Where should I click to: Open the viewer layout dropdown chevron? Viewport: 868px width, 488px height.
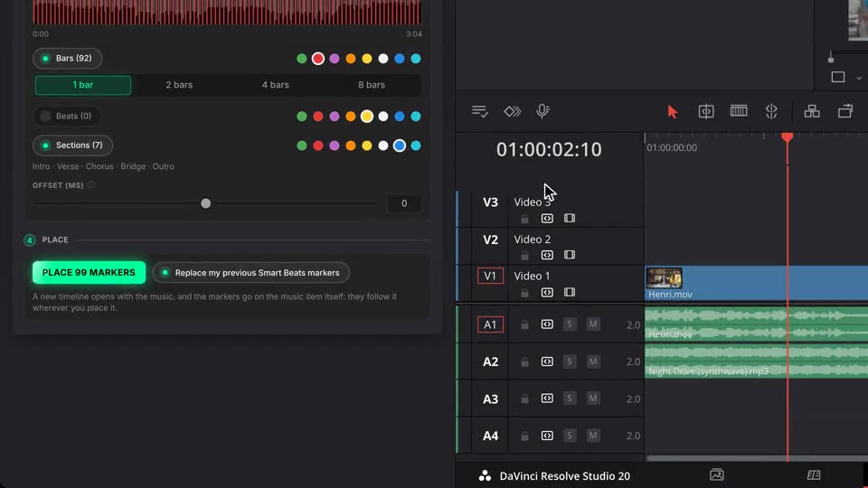pyautogui.click(x=859, y=78)
